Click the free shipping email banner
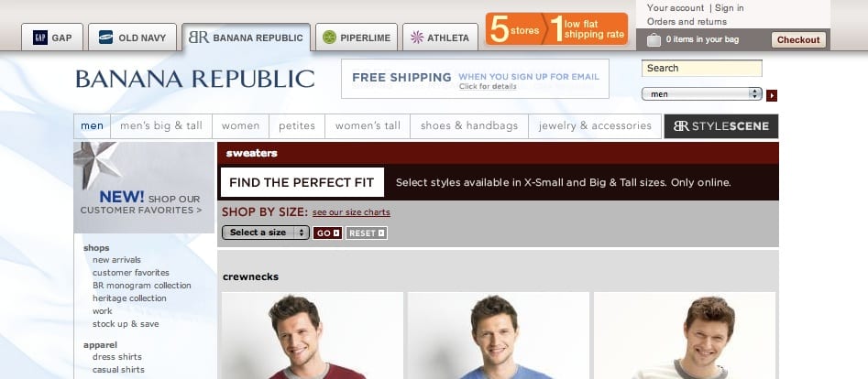The width and height of the screenshot is (868, 379). (475, 79)
